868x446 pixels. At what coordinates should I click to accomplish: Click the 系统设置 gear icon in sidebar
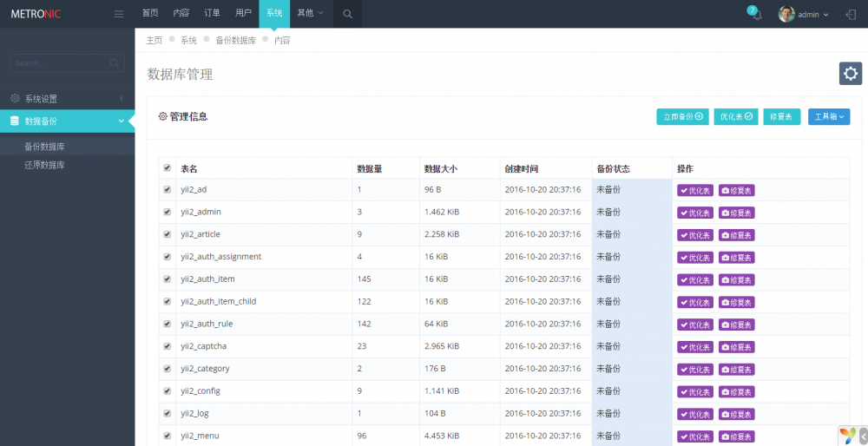click(15, 99)
